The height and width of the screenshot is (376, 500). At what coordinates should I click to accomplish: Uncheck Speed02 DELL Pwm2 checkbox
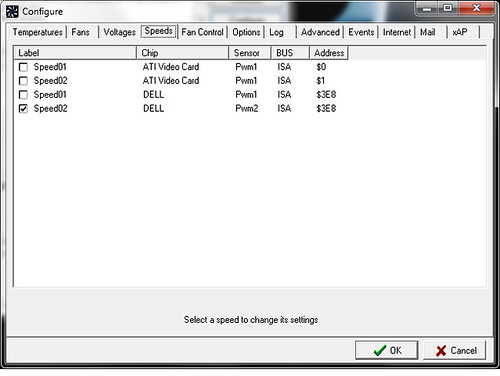[23, 109]
